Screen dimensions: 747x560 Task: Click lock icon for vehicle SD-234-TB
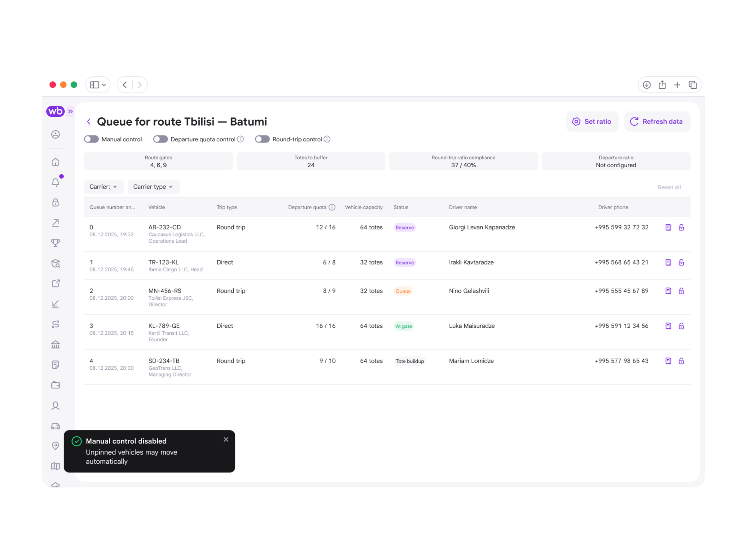pos(681,361)
